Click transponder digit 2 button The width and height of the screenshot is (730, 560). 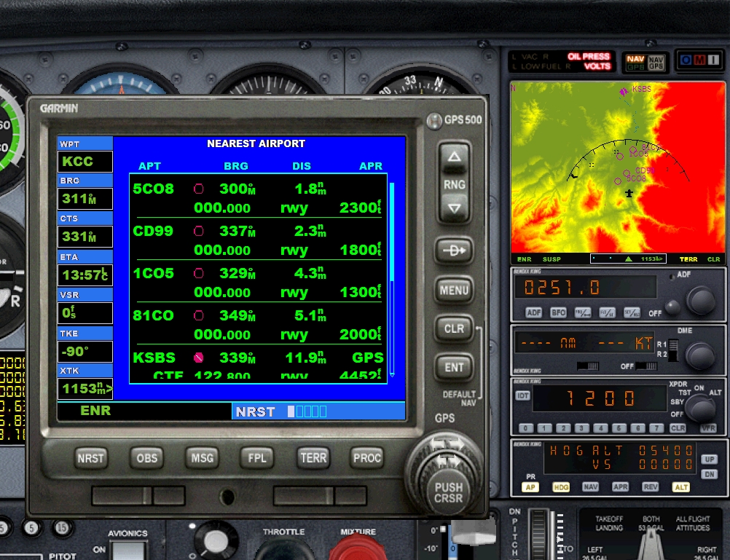(x=563, y=428)
